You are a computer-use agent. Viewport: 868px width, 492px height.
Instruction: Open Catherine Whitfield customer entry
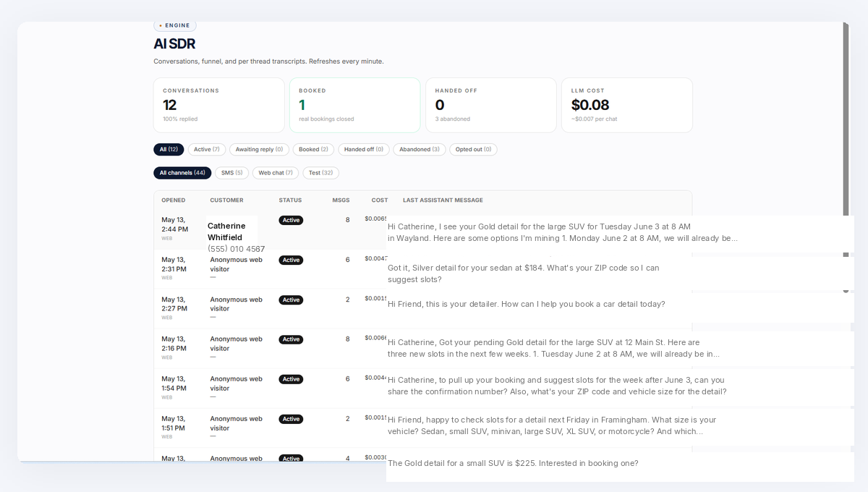226,232
